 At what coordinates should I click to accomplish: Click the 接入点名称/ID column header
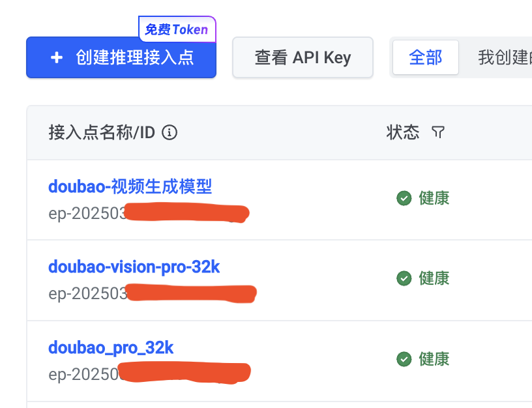click(x=101, y=133)
